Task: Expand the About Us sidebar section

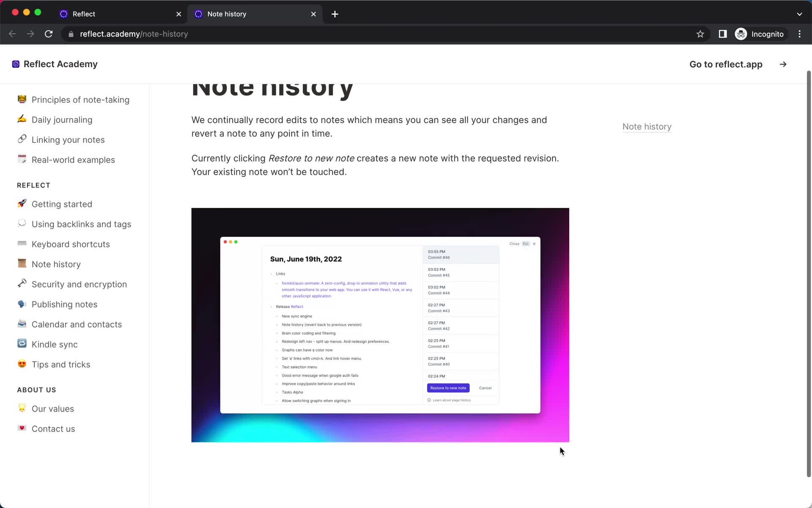Action: [x=36, y=389]
